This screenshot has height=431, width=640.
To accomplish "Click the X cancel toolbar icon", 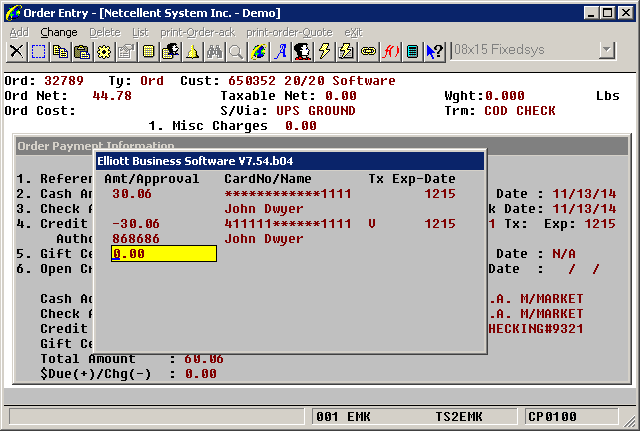I will click(17, 52).
